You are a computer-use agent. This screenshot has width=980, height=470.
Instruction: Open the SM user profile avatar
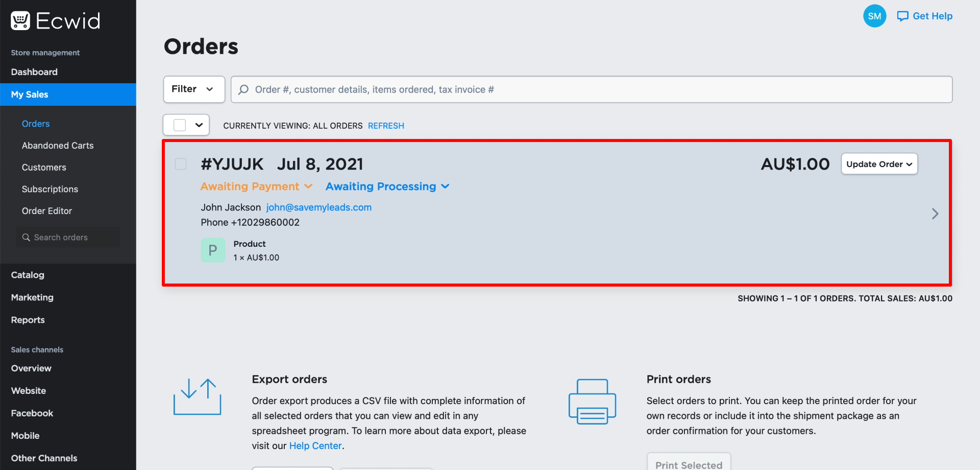[874, 16]
